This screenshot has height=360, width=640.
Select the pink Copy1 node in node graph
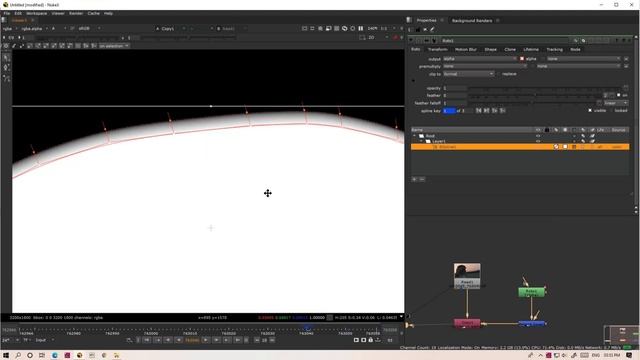click(467, 323)
